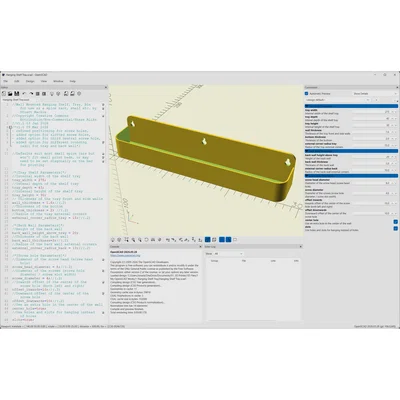The image size is (400, 400).
Task: Click the tray depth value field
Action: point(375,119)
